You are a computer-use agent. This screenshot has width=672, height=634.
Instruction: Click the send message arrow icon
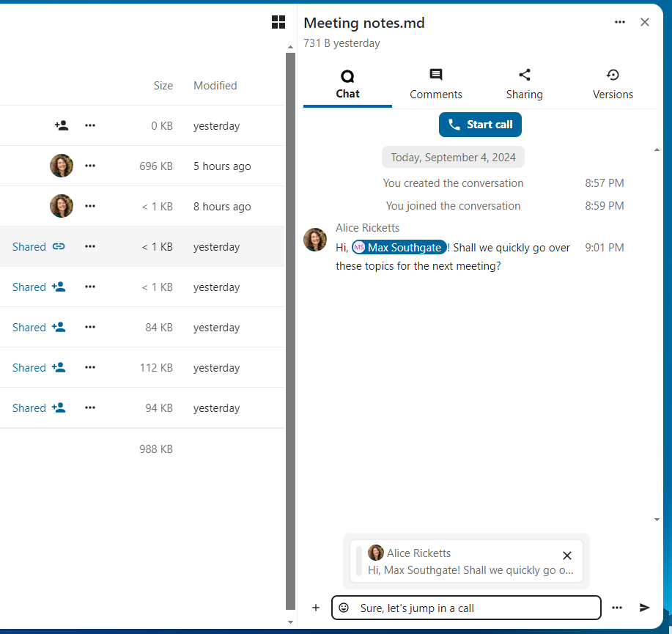645,608
